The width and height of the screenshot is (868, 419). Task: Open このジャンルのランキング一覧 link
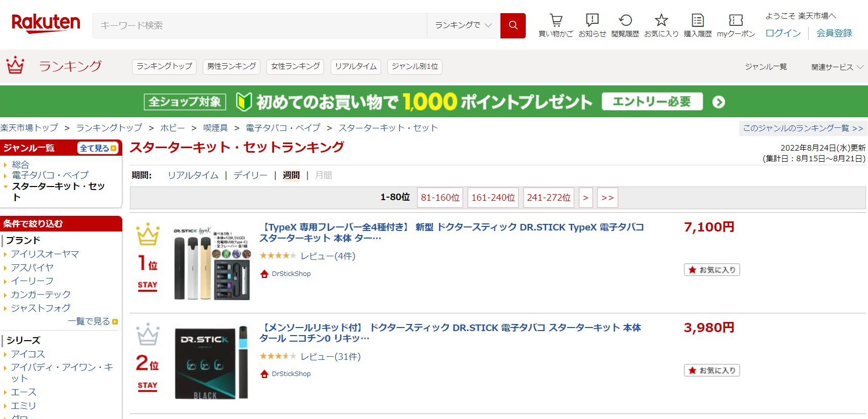pyautogui.click(x=803, y=128)
